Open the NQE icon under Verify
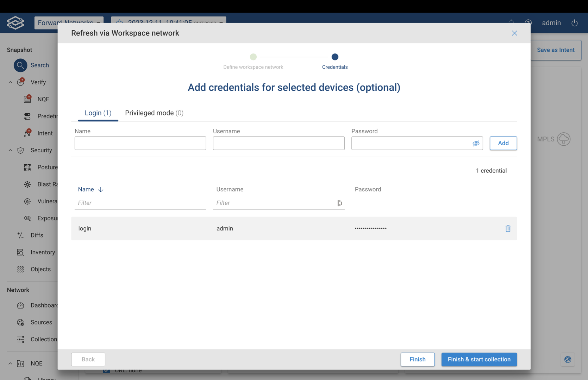Viewport: 588px width, 380px height. 27,99
